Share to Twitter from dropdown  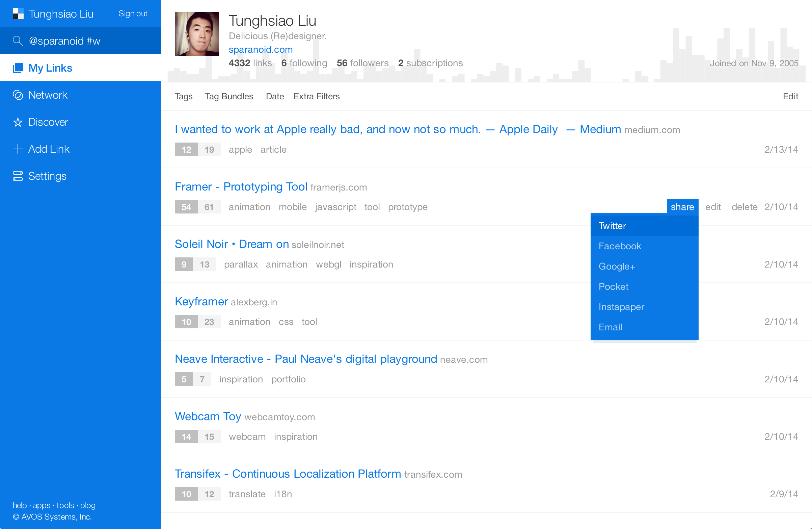(x=644, y=226)
